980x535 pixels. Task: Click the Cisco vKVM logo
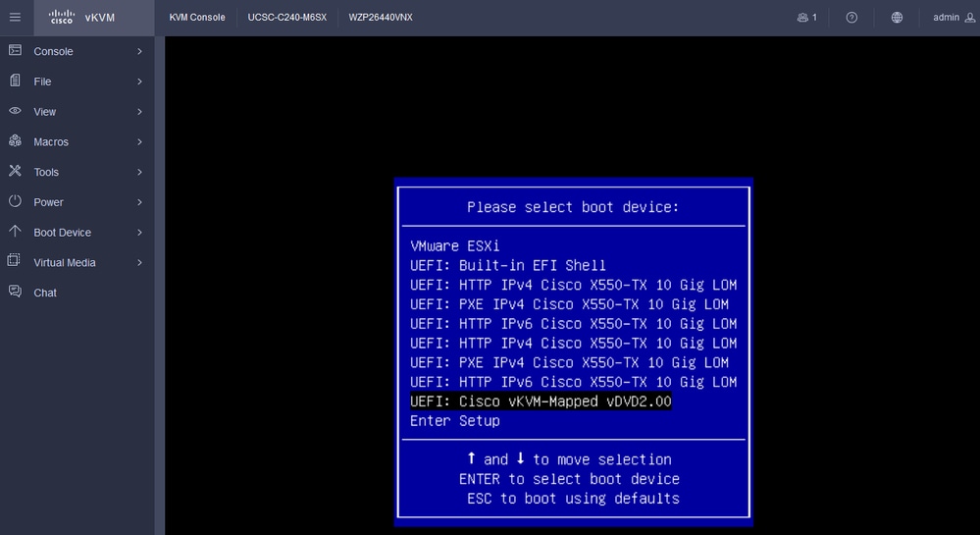tap(81, 18)
